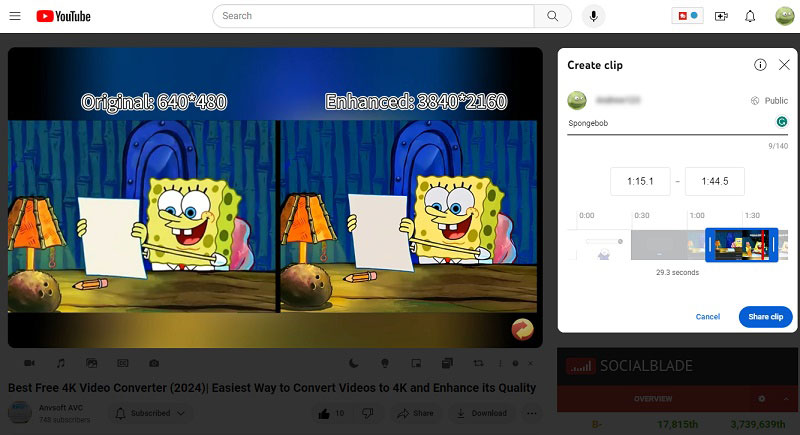Close the enhancer toolbar with small x
The height and width of the screenshot is (435, 800).
tap(531, 363)
